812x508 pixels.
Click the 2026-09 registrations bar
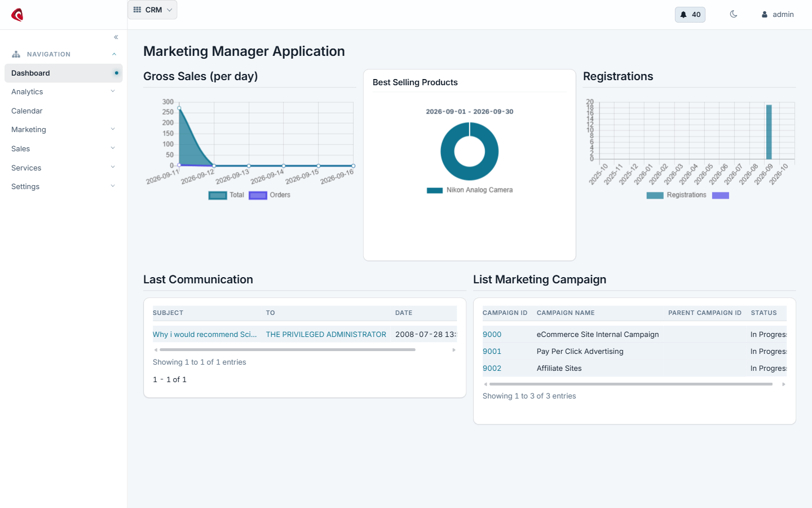point(769,132)
